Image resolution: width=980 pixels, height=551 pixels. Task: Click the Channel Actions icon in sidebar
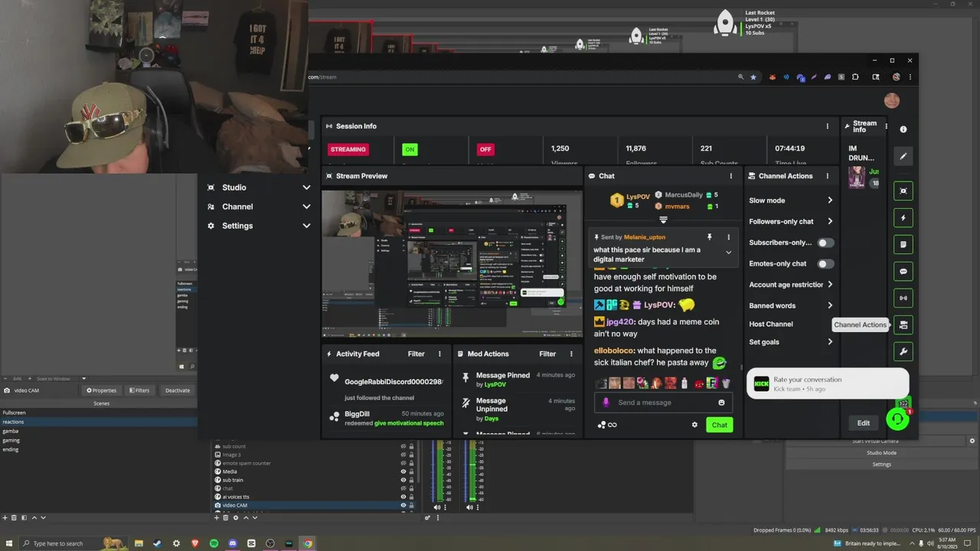903,325
